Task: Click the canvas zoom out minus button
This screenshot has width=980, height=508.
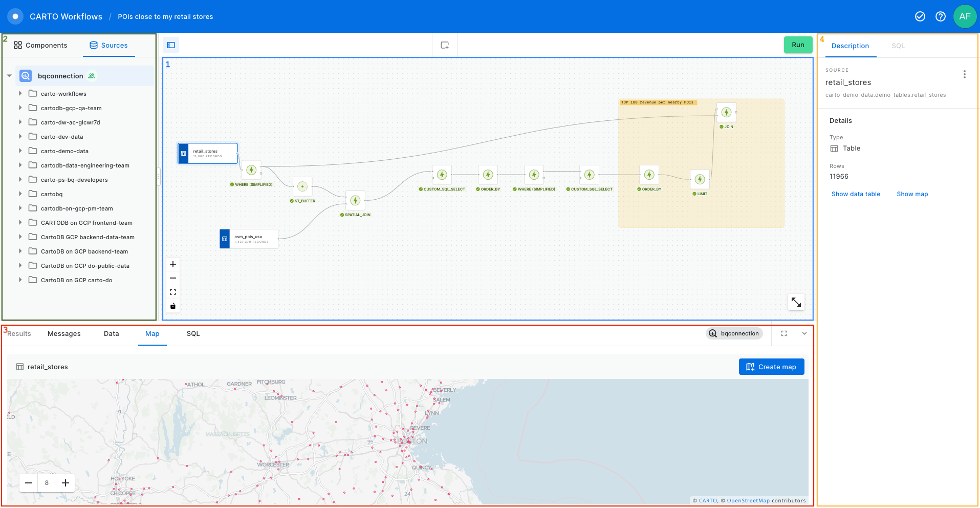Action: [x=173, y=278]
